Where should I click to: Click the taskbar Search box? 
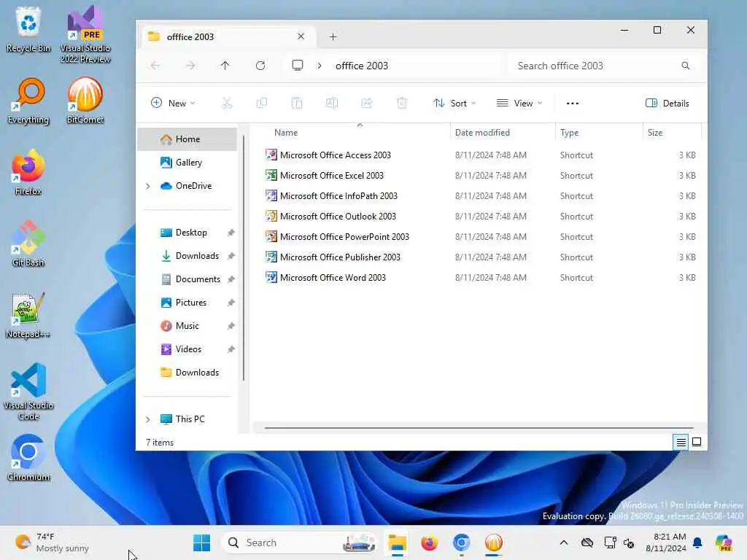pyautogui.click(x=299, y=542)
